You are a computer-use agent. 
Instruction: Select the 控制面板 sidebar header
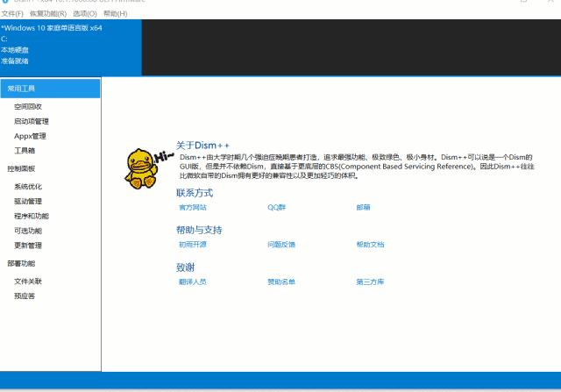21,168
